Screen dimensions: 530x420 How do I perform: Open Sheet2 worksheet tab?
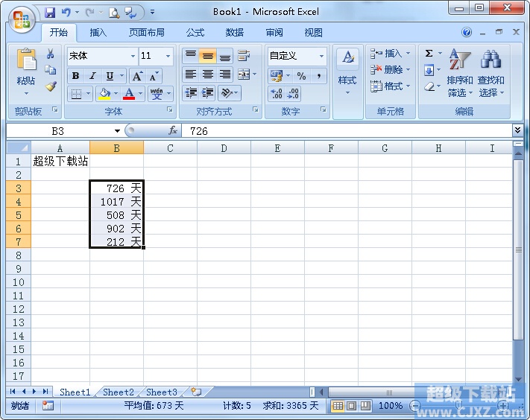pos(119,392)
